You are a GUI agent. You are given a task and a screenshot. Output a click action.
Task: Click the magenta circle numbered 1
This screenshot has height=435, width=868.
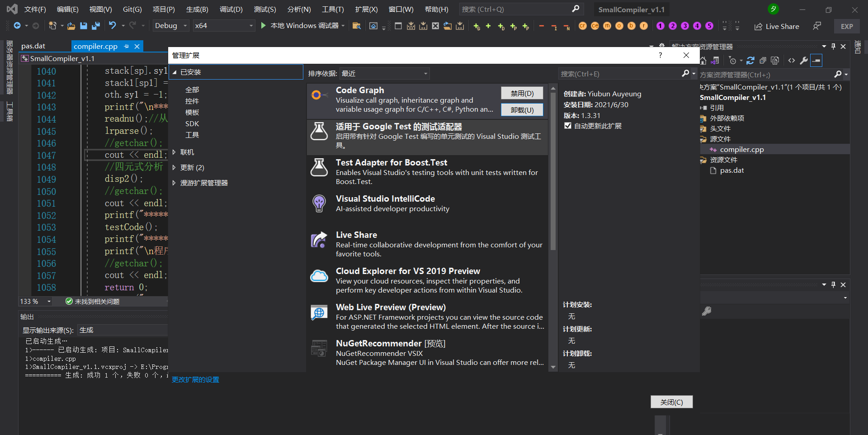point(660,26)
